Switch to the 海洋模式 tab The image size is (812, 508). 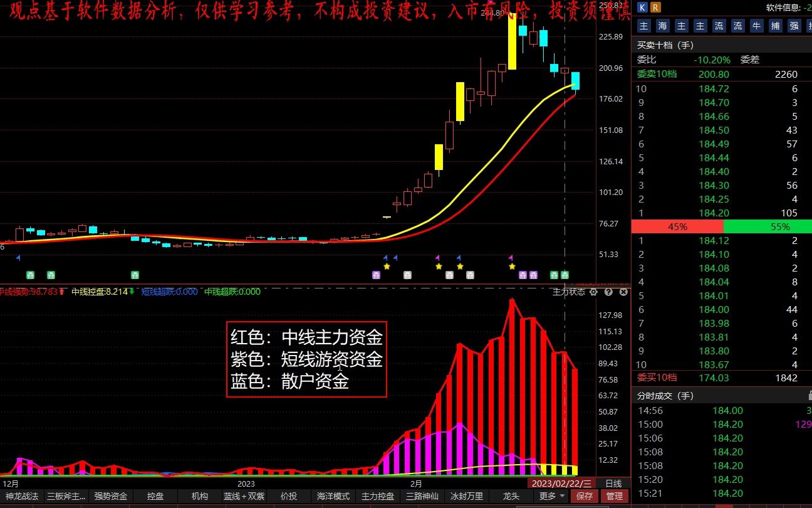pos(333,496)
